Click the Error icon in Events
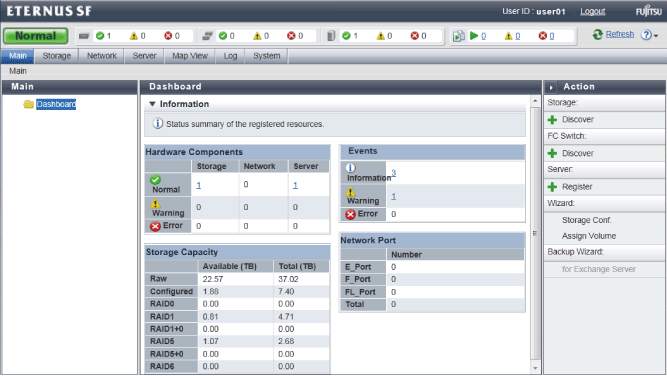The width and height of the screenshot is (667, 376). coord(350,214)
